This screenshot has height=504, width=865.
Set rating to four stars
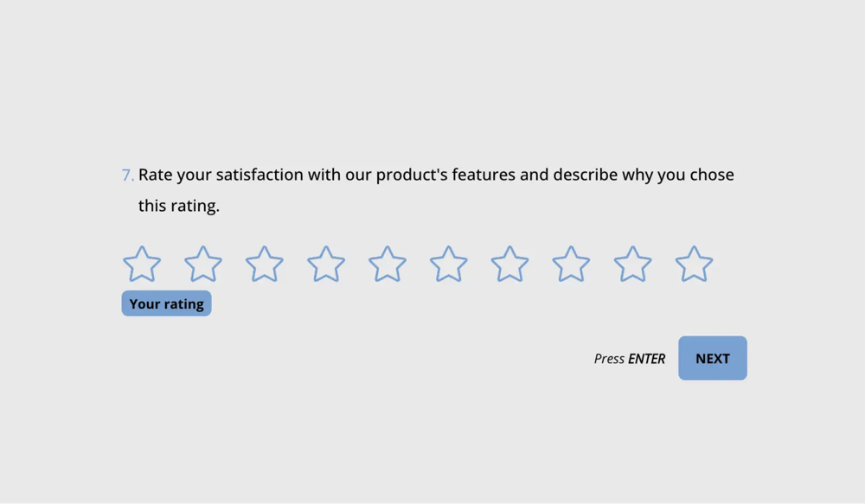326,265
